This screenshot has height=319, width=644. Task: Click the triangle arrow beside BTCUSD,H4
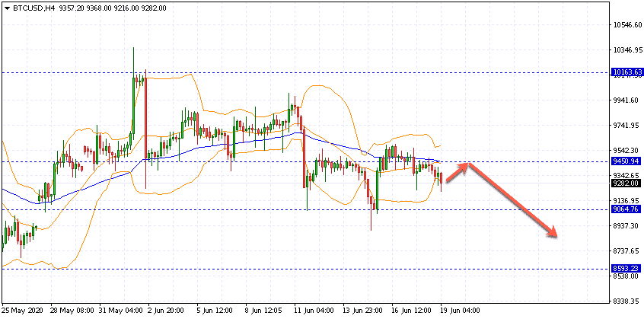tap(8, 8)
